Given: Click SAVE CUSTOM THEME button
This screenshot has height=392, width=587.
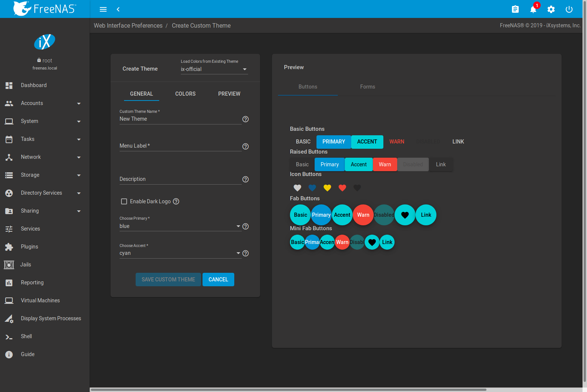Looking at the screenshot, I should click(168, 280).
